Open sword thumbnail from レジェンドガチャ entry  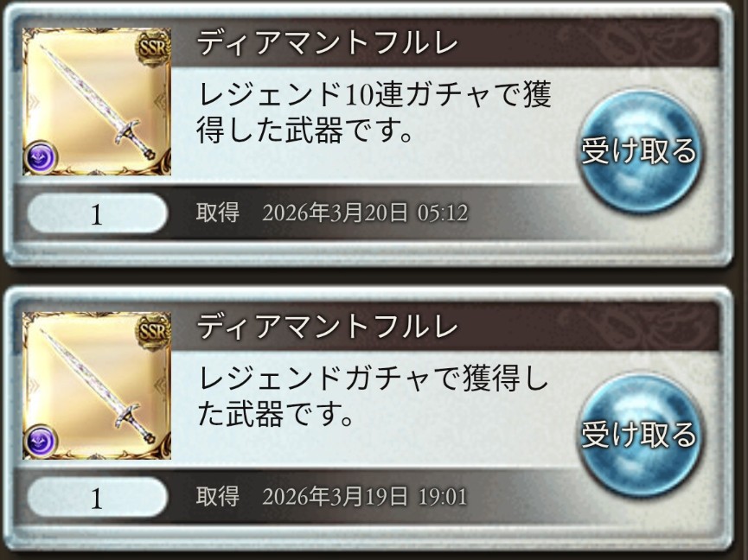click(97, 385)
